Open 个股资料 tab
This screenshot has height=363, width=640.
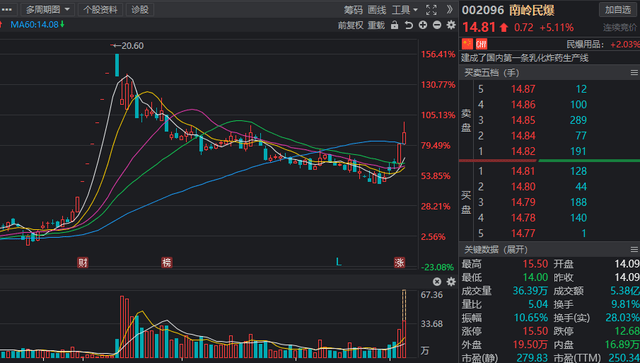coord(100,9)
